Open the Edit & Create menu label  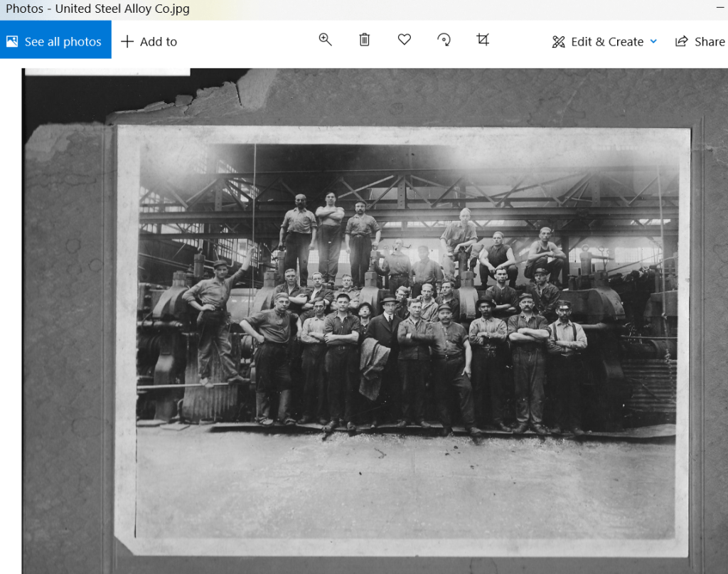tap(607, 42)
